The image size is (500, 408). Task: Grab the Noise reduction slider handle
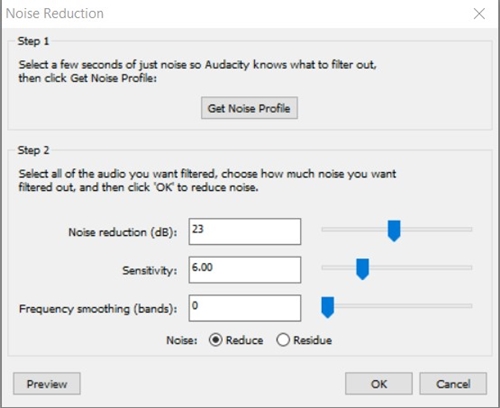pyautogui.click(x=394, y=231)
